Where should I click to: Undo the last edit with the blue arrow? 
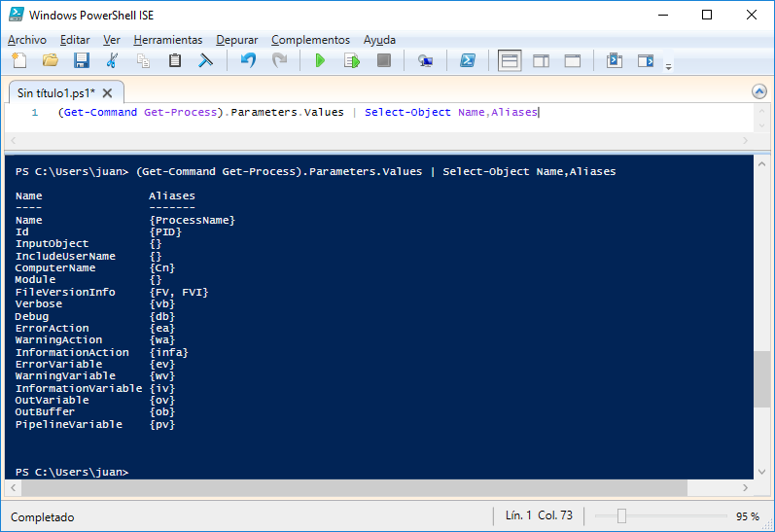248,60
